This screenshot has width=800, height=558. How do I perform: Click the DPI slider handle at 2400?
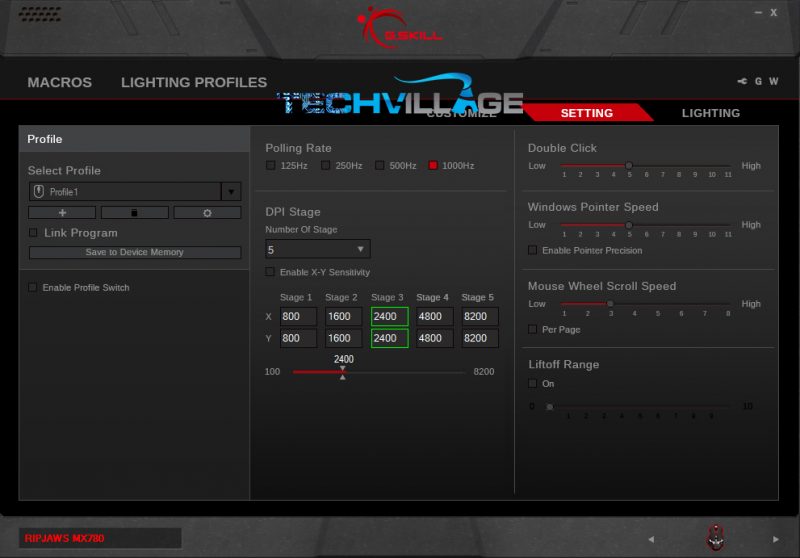point(343,372)
